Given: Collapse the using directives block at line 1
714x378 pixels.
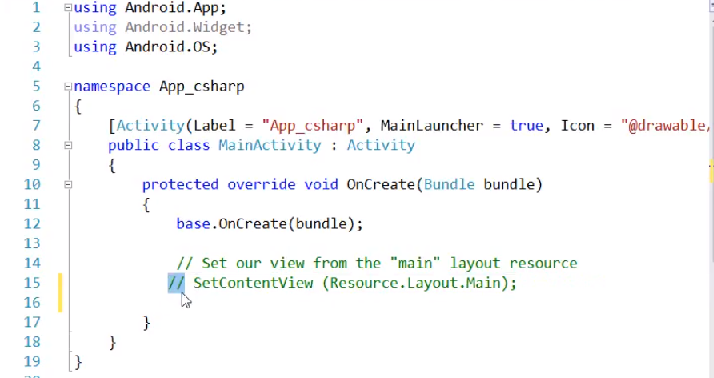Looking at the screenshot, I should (68, 7).
